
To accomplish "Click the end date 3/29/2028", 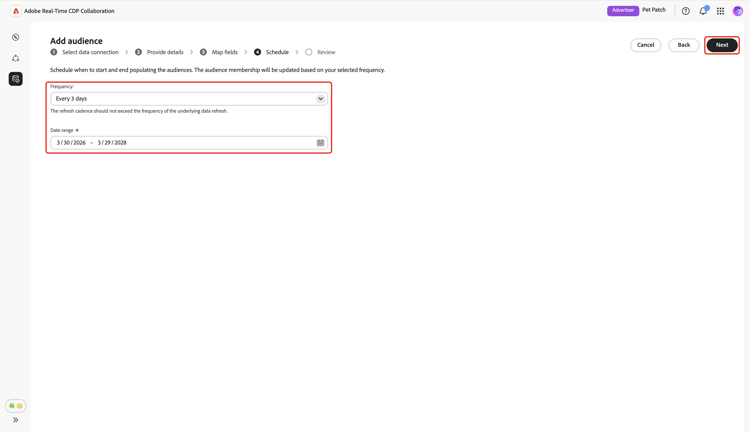I will (x=112, y=143).
